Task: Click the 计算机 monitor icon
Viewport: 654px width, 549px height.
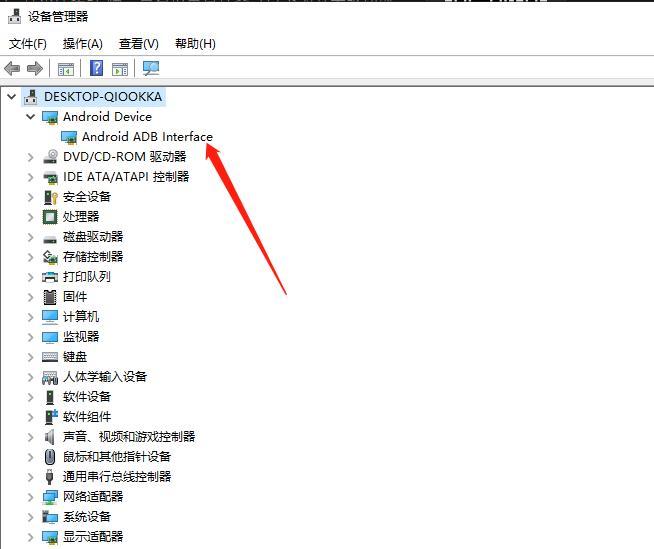Action: 50,317
